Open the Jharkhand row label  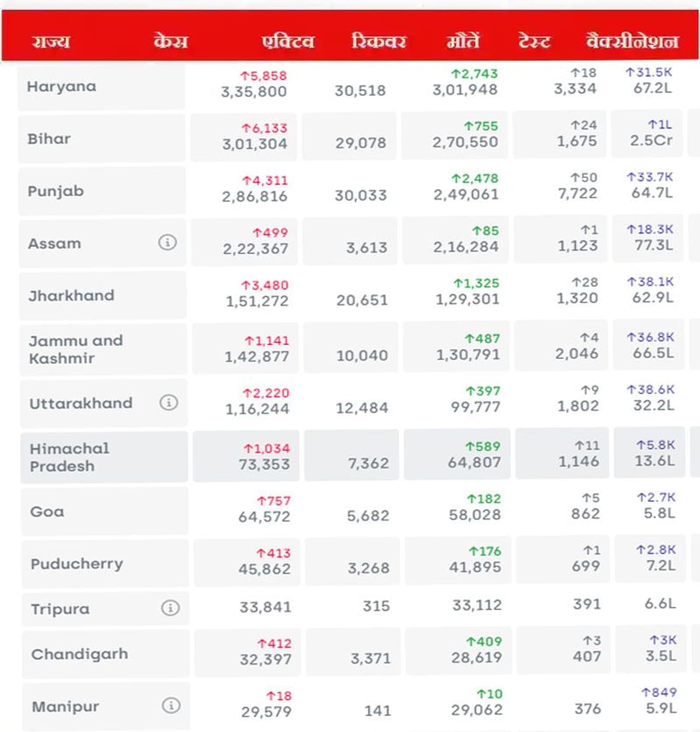click(72, 296)
